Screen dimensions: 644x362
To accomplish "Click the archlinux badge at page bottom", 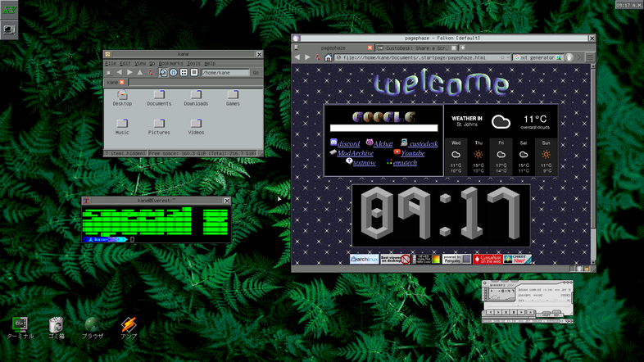I will coord(365,259).
